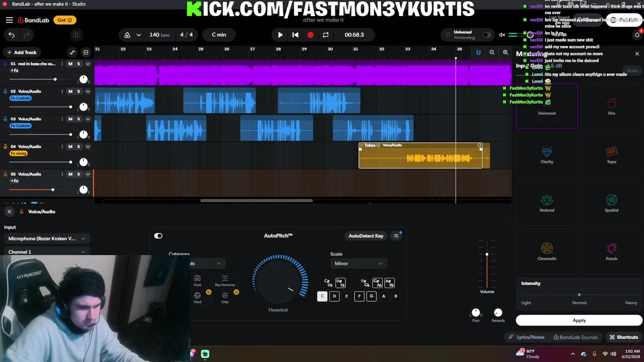Viewport: 644px width, 362px height.
Task: Open the Fx swag chip on track 04
Action: coord(19,153)
